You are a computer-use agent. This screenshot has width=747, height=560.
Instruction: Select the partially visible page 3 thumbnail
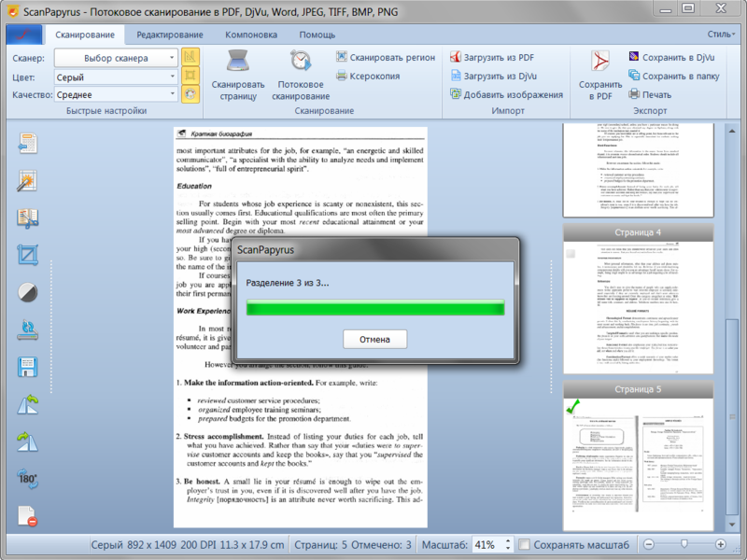tap(638, 170)
